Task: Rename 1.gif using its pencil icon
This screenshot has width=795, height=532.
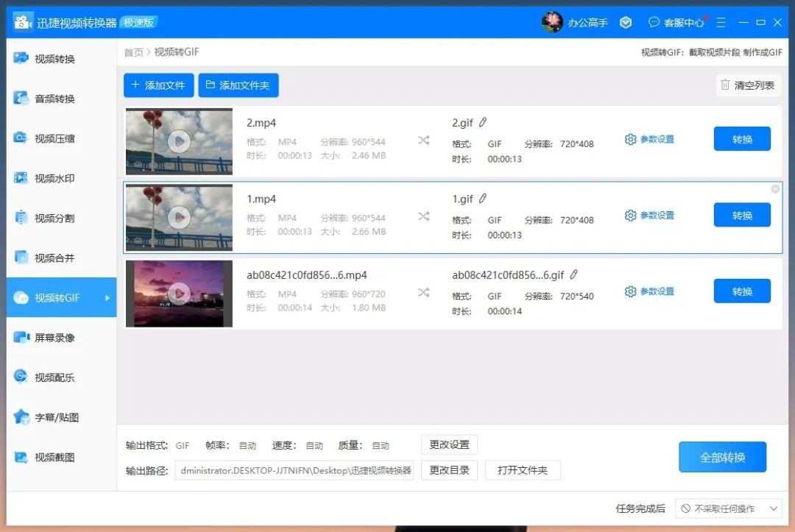Action: (x=483, y=198)
